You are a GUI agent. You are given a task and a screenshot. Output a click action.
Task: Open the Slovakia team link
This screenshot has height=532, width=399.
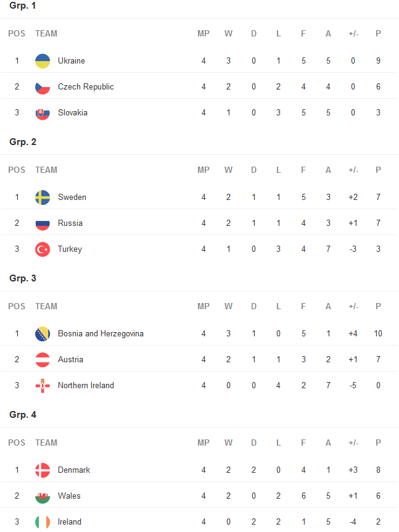click(x=73, y=113)
